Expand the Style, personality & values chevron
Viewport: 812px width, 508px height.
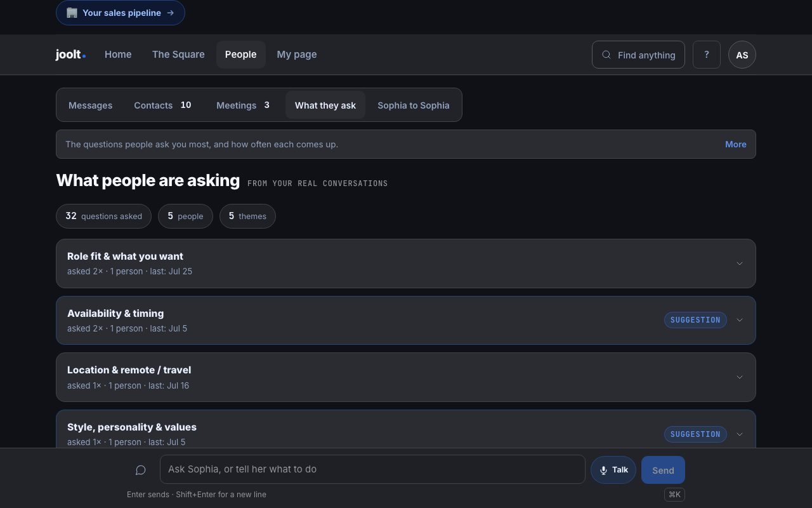pyautogui.click(x=739, y=434)
